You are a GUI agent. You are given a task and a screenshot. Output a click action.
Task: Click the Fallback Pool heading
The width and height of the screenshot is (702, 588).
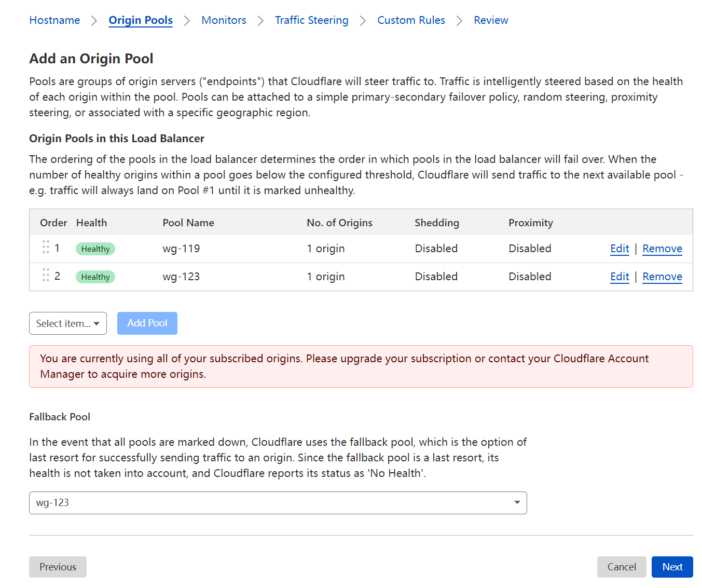point(60,417)
